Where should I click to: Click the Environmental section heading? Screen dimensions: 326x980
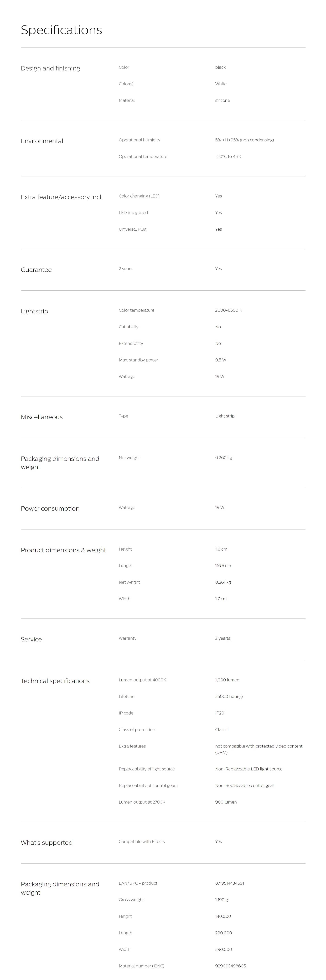42,141
